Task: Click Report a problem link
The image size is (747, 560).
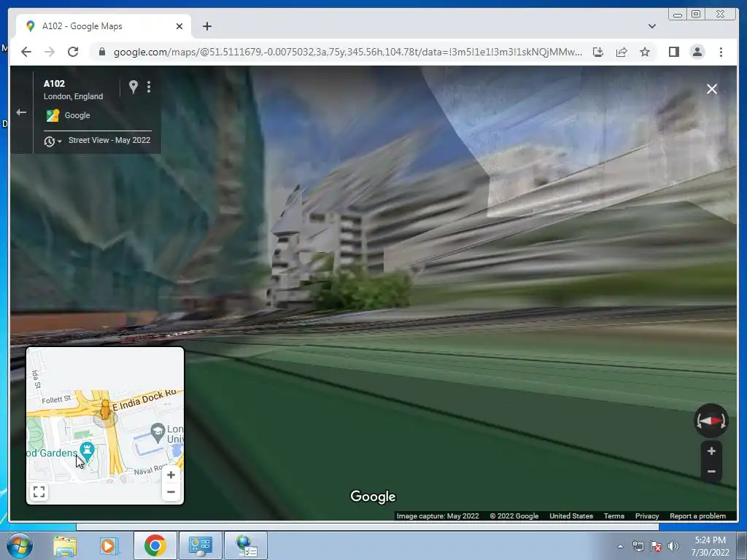Action: [697, 516]
